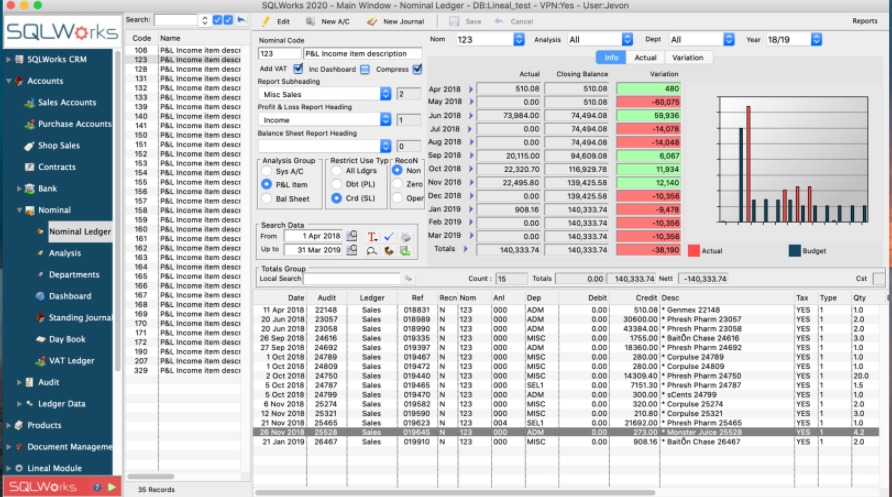Switch to the Info tab

tap(611, 57)
